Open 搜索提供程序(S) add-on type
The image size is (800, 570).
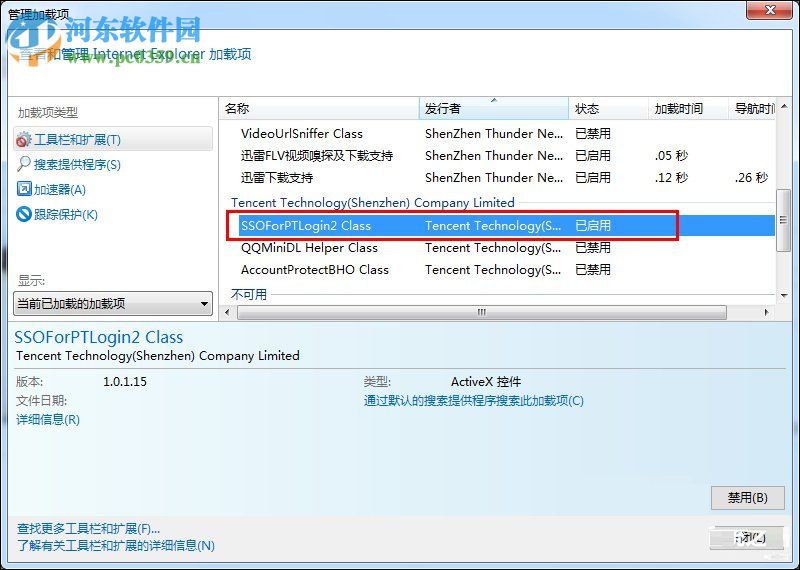77,165
